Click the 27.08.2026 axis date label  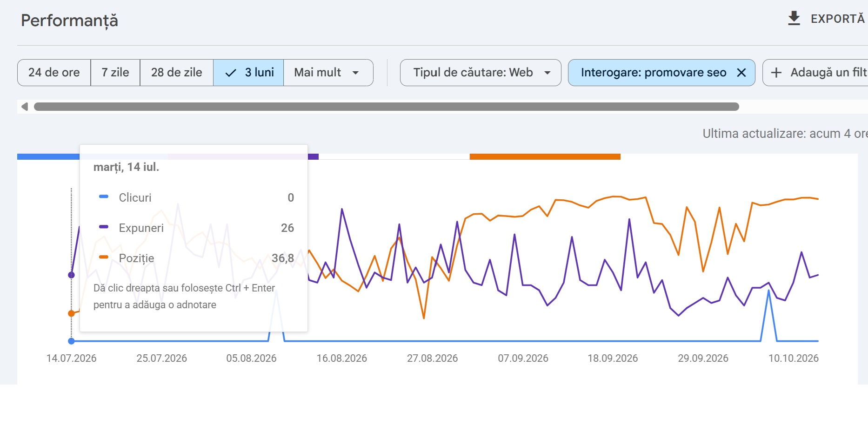pyautogui.click(x=432, y=358)
